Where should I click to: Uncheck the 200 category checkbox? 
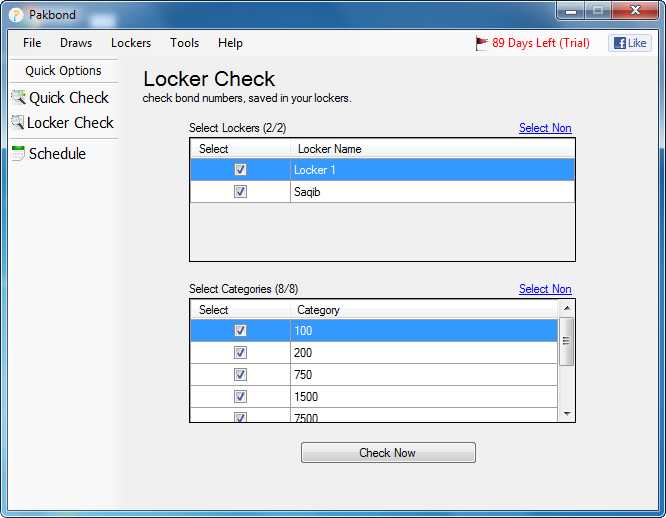click(240, 353)
